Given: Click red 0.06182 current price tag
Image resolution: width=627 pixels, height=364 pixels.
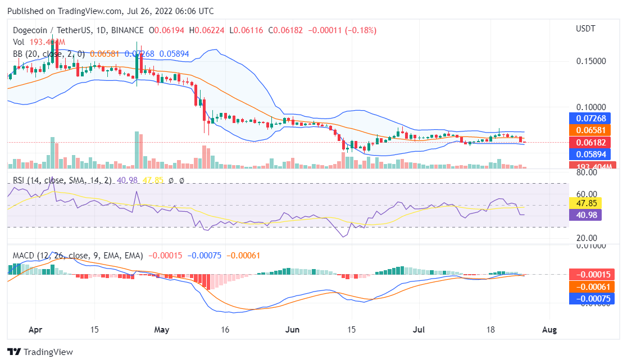Looking at the screenshot, I should click(x=586, y=143).
